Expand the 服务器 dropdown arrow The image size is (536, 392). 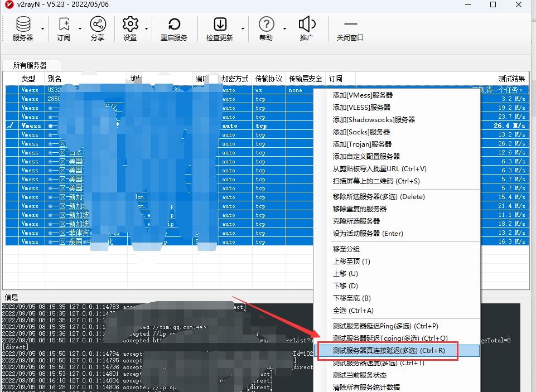point(43,28)
